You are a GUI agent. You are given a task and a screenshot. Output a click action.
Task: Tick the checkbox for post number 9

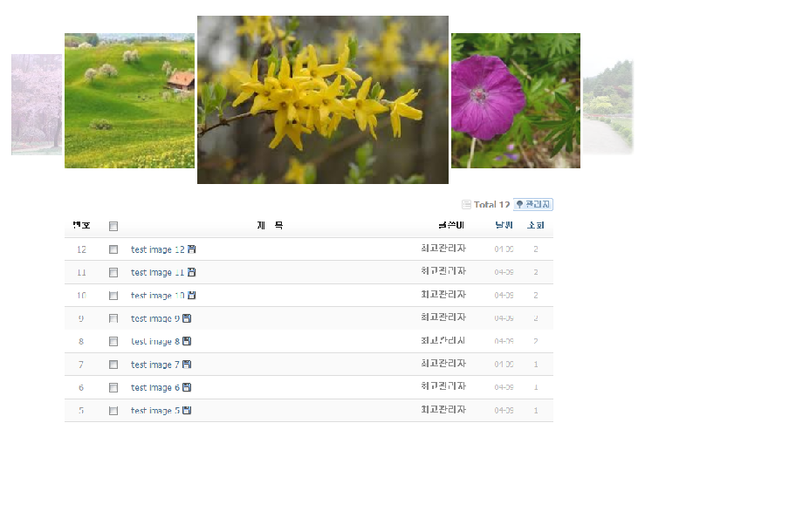point(113,318)
